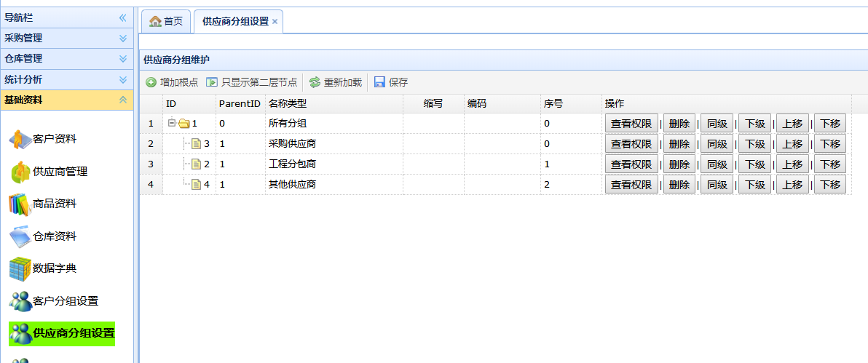Open 客户资料 in the sidebar
The image size is (868, 363).
click(54, 139)
